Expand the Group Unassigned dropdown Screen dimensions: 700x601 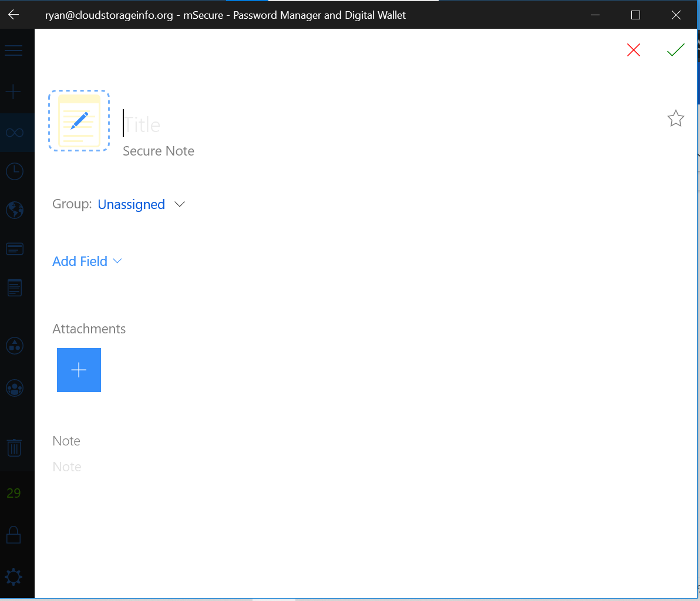(141, 204)
